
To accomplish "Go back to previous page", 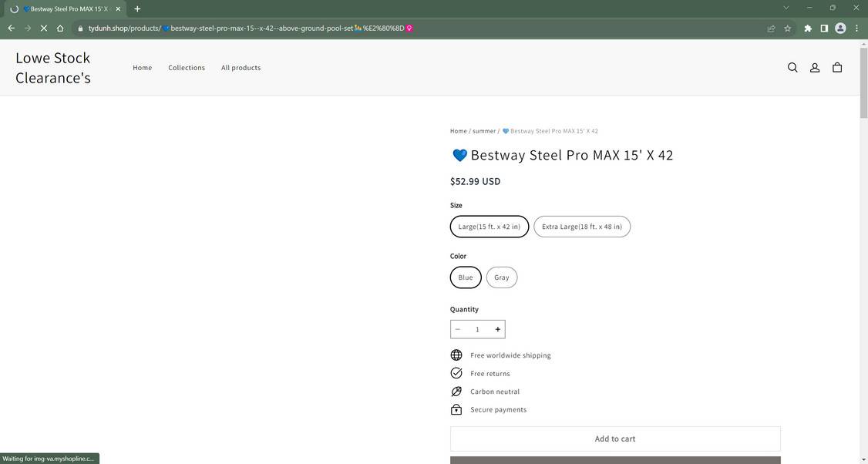I will (x=11, y=29).
